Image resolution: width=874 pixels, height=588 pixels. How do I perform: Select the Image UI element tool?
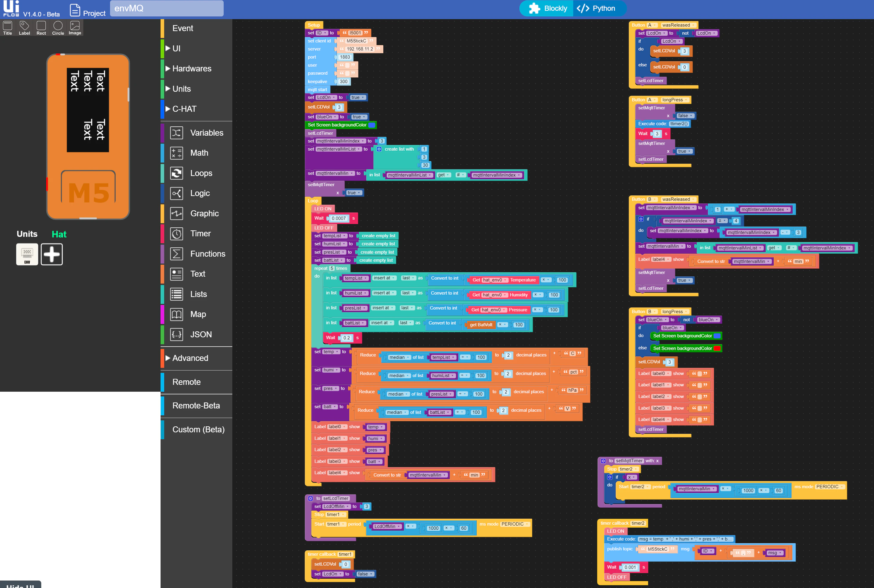click(75, 28)
